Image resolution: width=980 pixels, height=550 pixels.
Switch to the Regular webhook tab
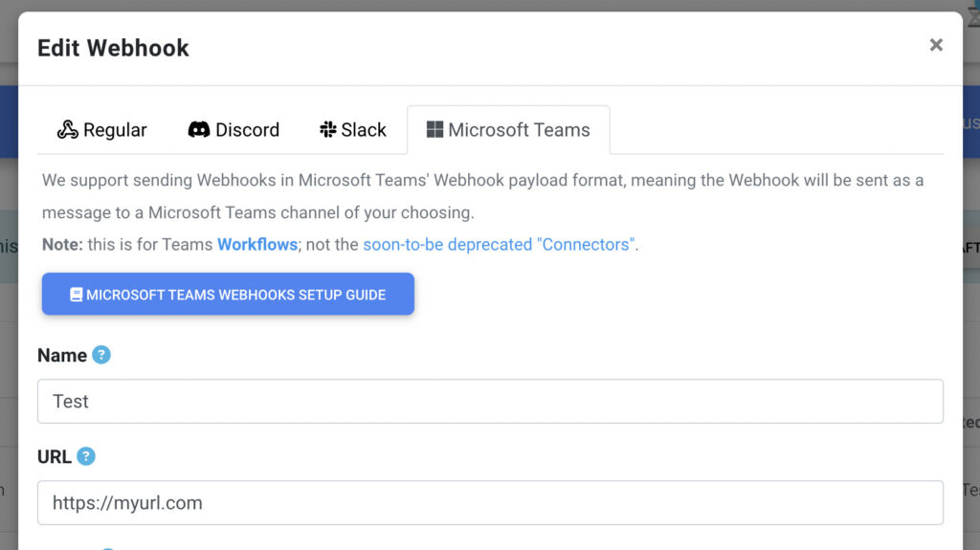click(x=101, y=130)
